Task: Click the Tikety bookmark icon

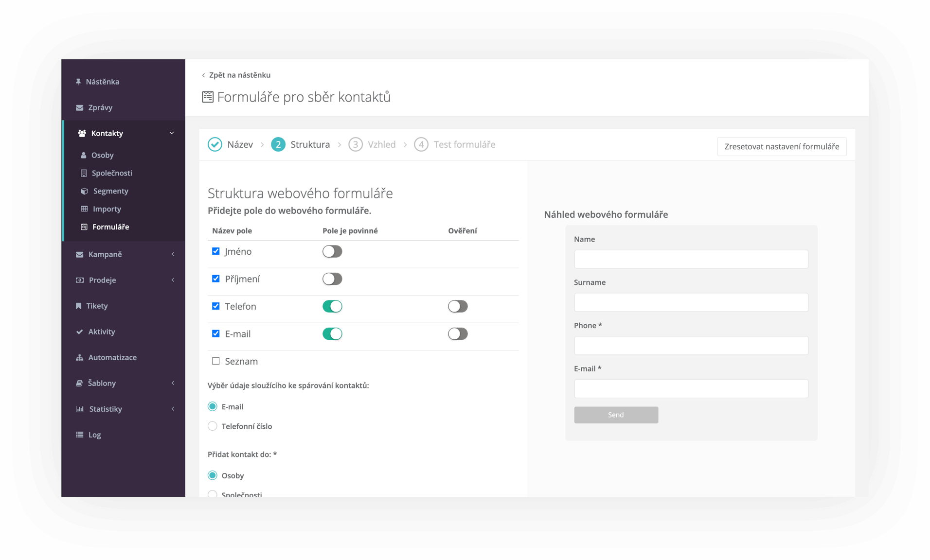Action: click(78, 306)
